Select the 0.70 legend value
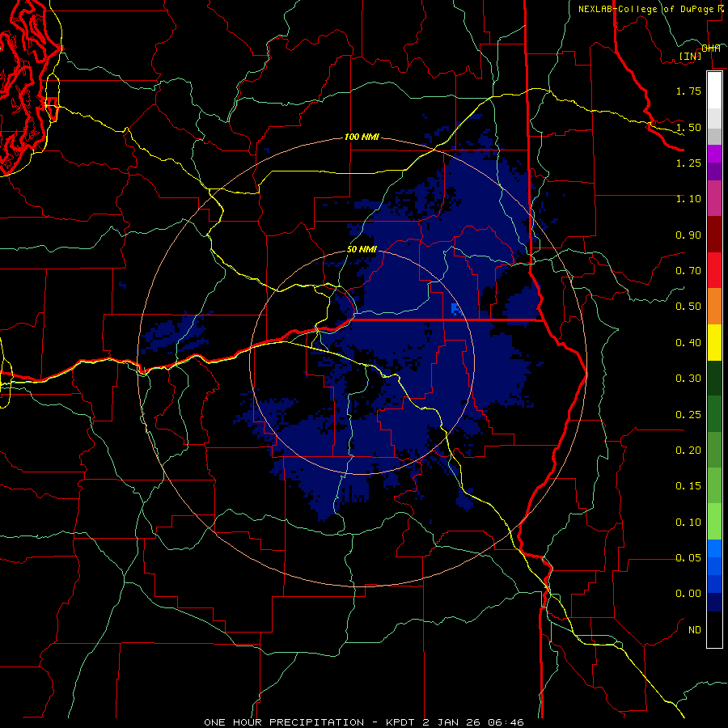Image resolution: width=728 pixels, height=728 pixels. point(688,271)
